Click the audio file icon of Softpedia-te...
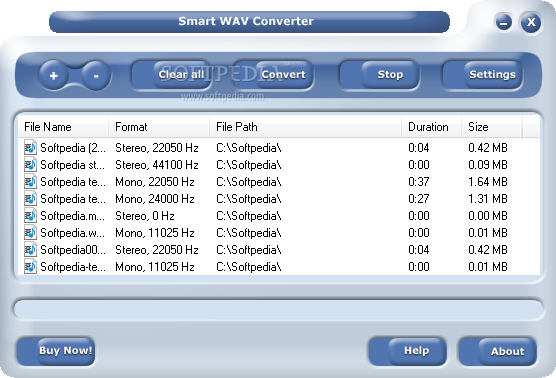 30,267
